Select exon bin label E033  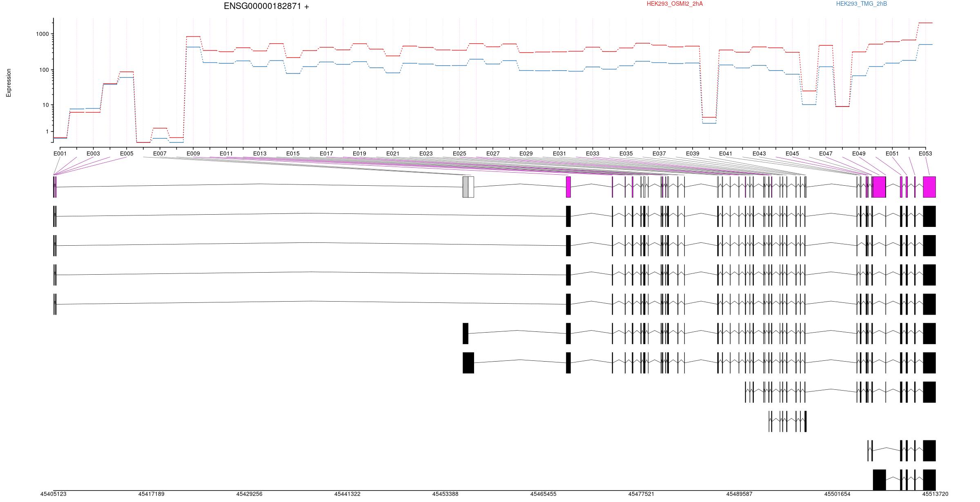coord(592,153)
